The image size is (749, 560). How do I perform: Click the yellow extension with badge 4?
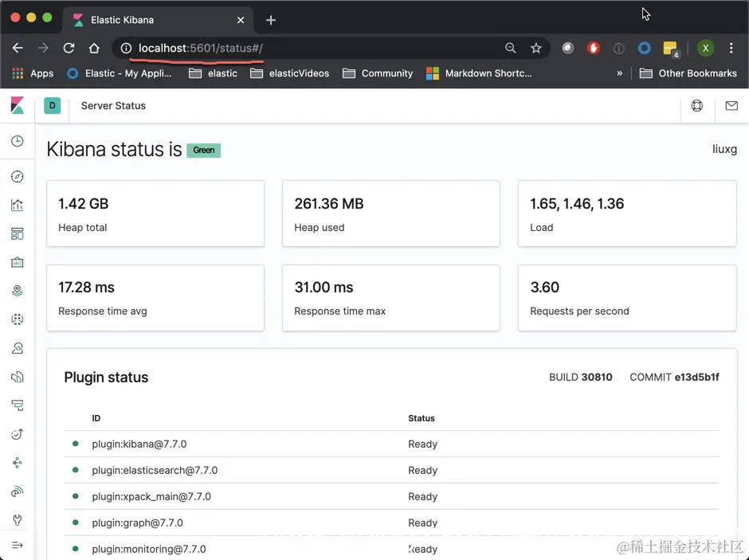tap(671, 49)
